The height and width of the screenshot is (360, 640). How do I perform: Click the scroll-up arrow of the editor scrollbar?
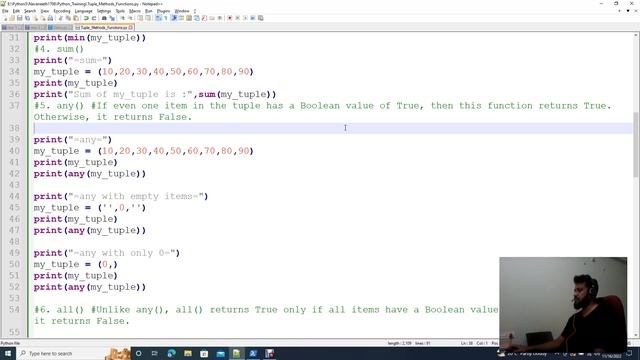point(636,36)
